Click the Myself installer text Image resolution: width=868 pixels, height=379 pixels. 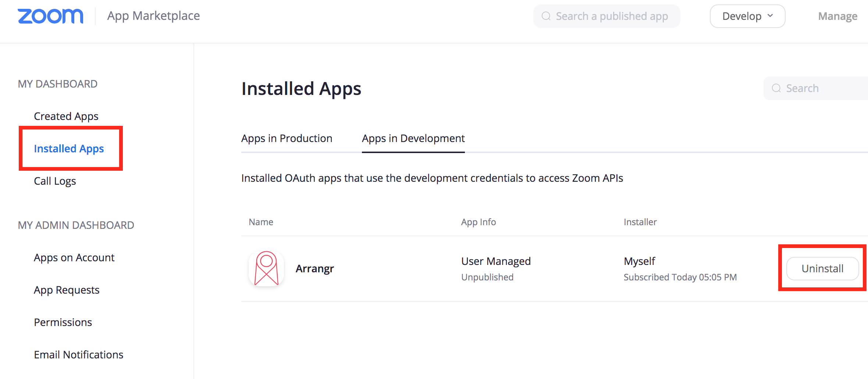point(639,261)
